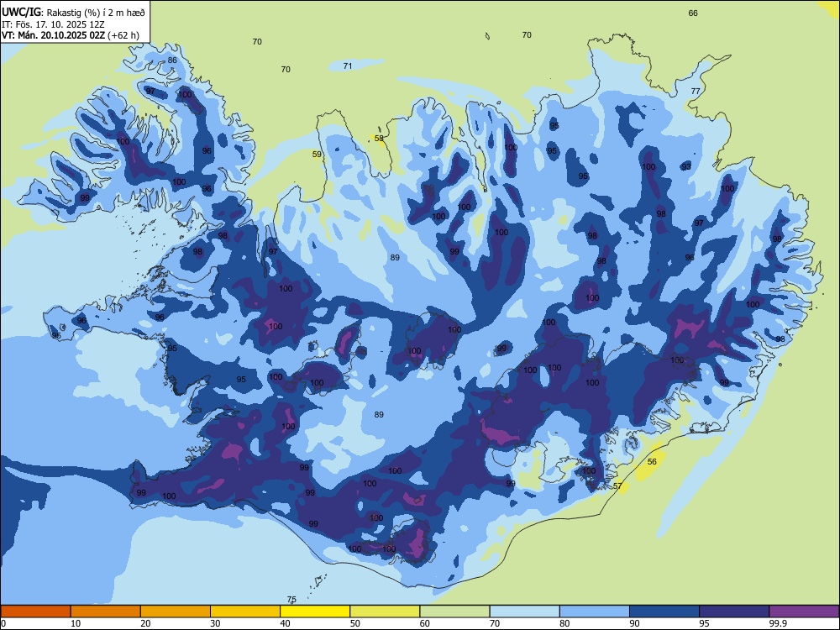Click the '71' humidity value on the map
This screenshot has width=840, height=630.
coord(348,66)
